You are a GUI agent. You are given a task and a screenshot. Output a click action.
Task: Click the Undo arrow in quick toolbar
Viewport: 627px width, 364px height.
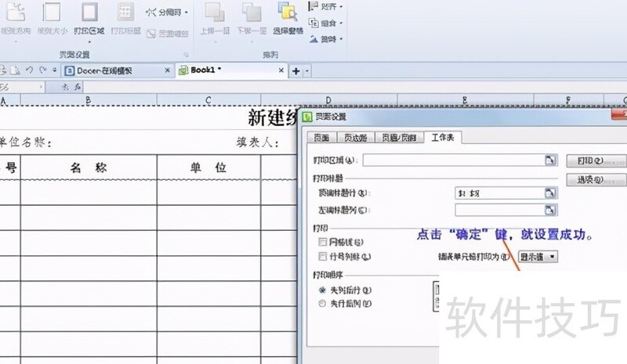[29, 70]
